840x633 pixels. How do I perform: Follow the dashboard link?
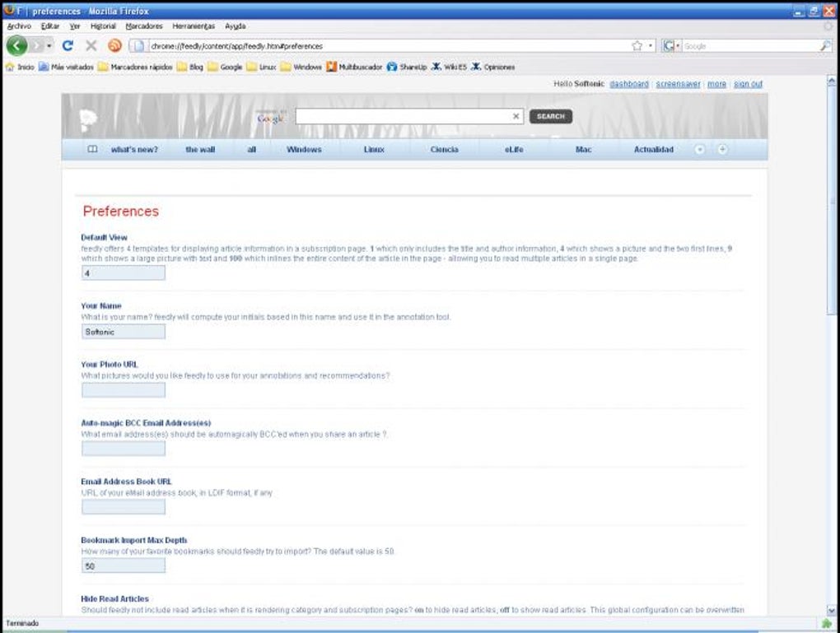click(629, 84)
